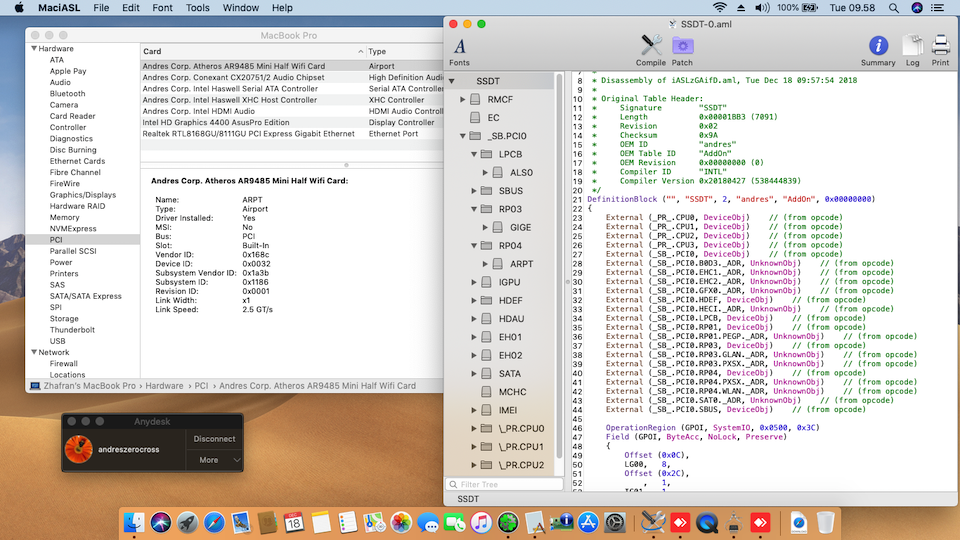
Task: Open the More dropdown in Anydesk
Action: [214, 460]
